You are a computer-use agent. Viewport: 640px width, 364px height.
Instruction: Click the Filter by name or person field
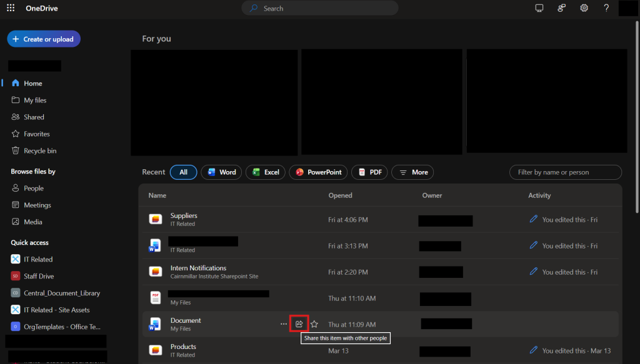(x=565, y=172)
